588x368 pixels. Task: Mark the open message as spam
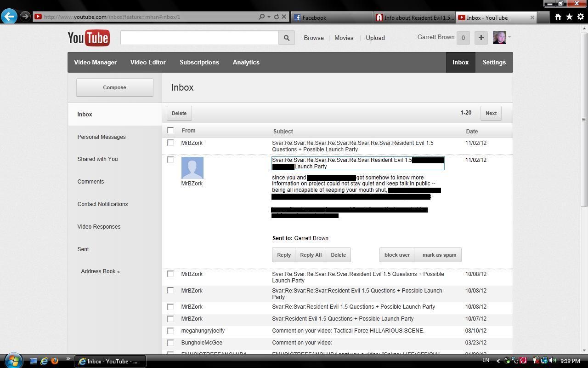(439, 255)
